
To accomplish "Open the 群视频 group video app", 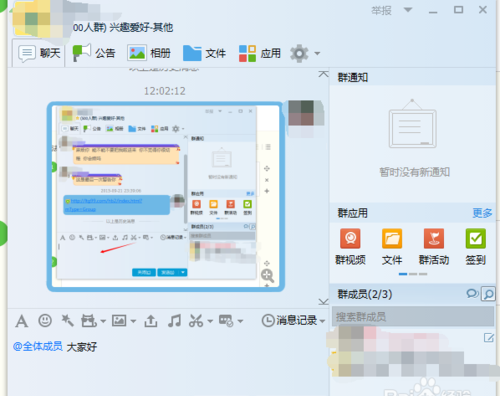I will [350, 247].
